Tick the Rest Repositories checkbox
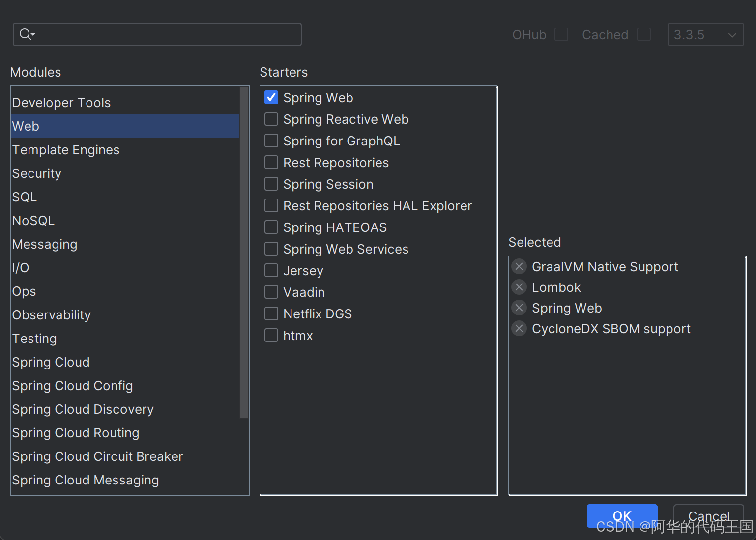Image resolution: width=756 pixels, height=540 pixels. pyautogui.click(x=271, y=162)
